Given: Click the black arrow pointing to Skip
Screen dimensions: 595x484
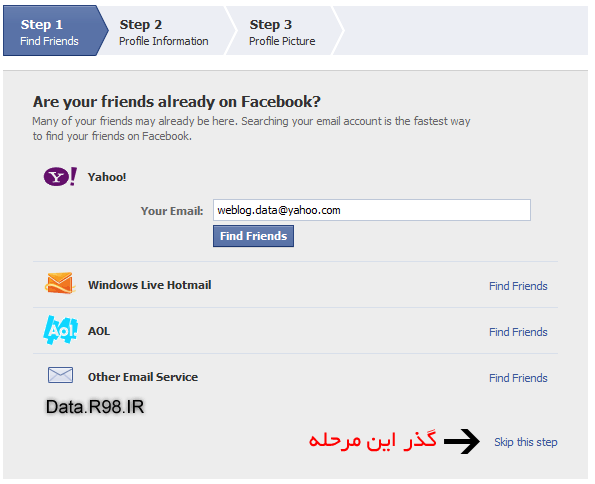Looking at the screenshot, I should point(462,441).
